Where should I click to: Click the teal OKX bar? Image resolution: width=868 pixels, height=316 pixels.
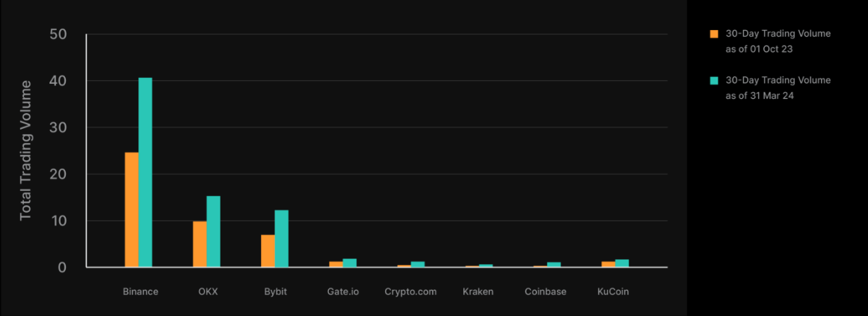click(213, 231)
